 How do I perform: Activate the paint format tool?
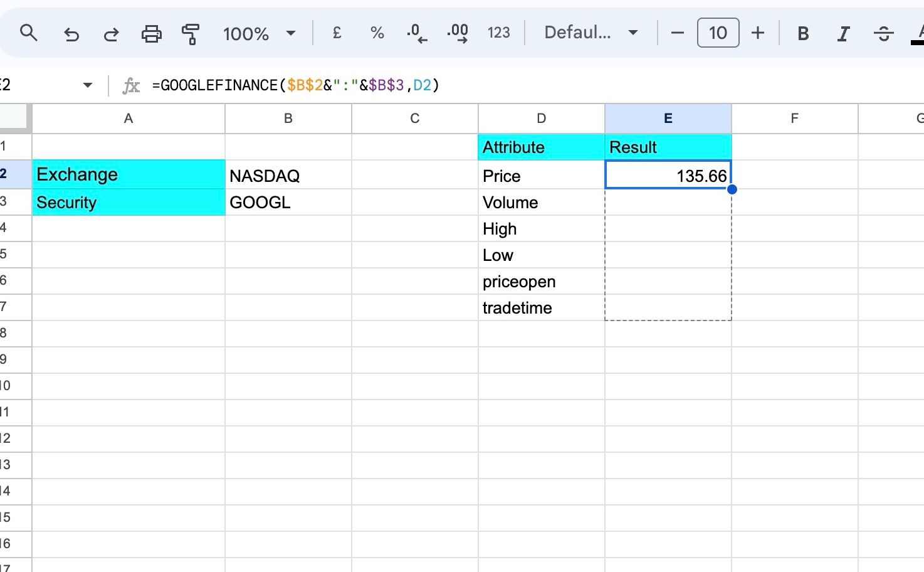coord(191,33)
